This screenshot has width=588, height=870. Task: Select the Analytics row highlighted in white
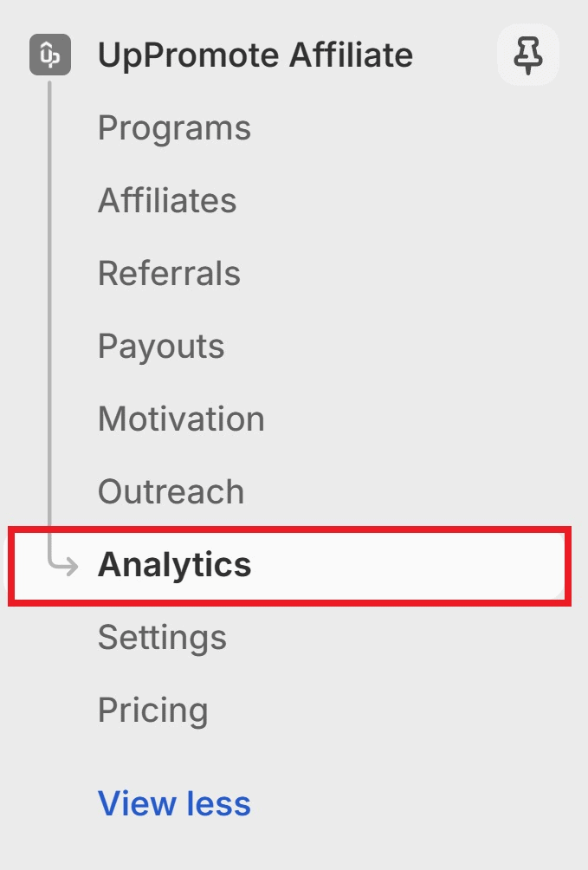(x=289, y=566)
